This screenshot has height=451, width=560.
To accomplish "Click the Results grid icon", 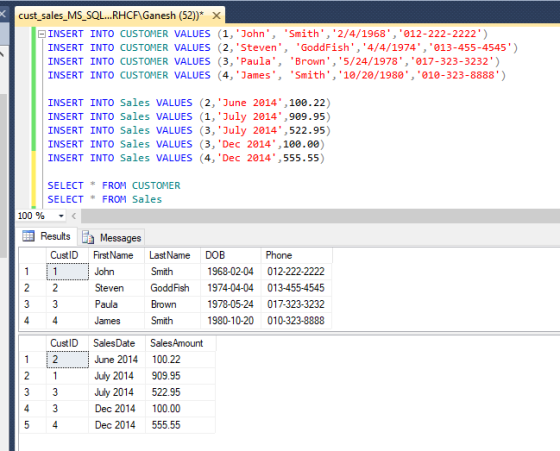I will pos(28,236).
